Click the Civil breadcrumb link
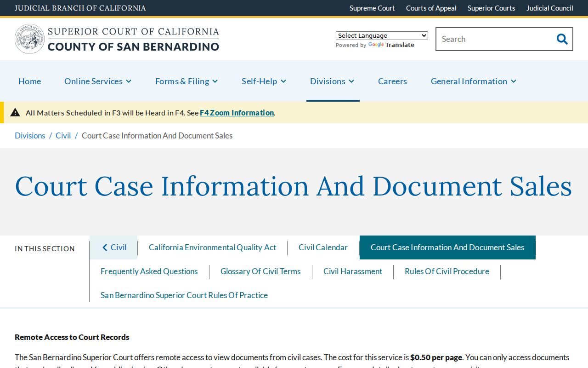The image size is (588, 368). [63, 136]
